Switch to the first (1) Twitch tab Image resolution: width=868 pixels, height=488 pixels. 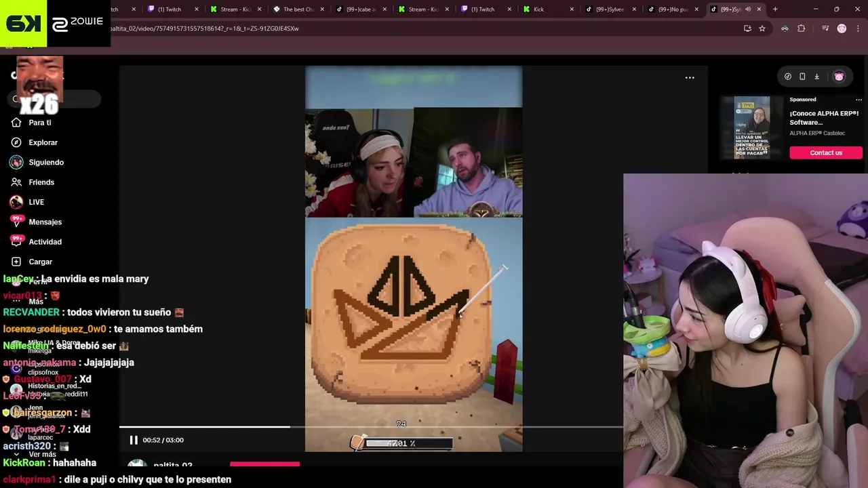click(x=174, y=9)
